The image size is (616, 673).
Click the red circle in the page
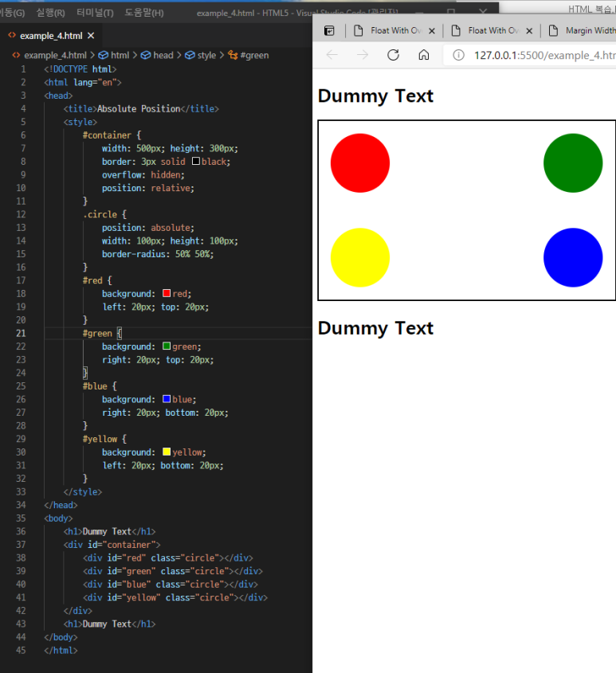(360, 163)
